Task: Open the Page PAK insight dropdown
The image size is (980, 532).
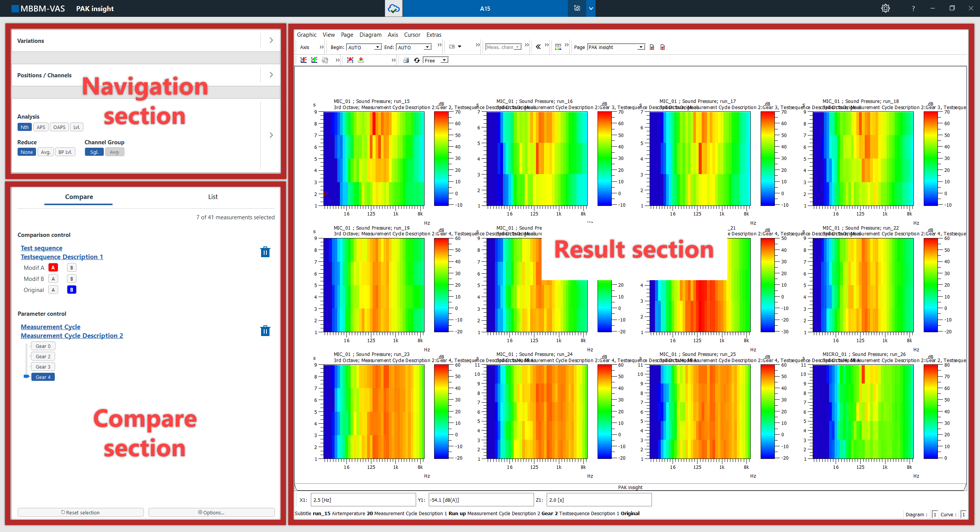Action: tap(641, 47)
